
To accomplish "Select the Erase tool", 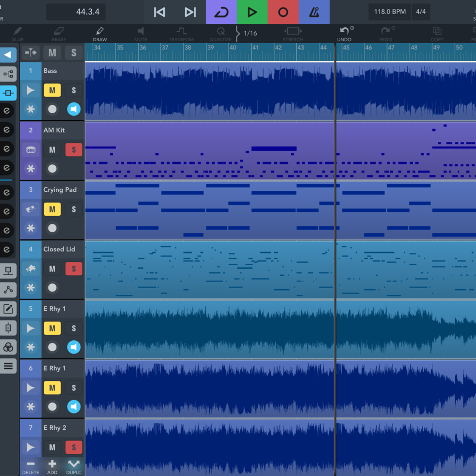I will 59,34.
